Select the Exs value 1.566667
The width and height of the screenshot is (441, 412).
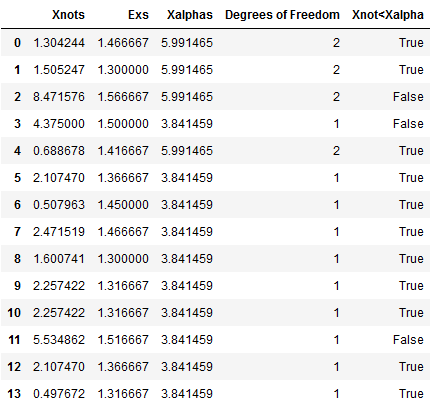tap(123, 97)
